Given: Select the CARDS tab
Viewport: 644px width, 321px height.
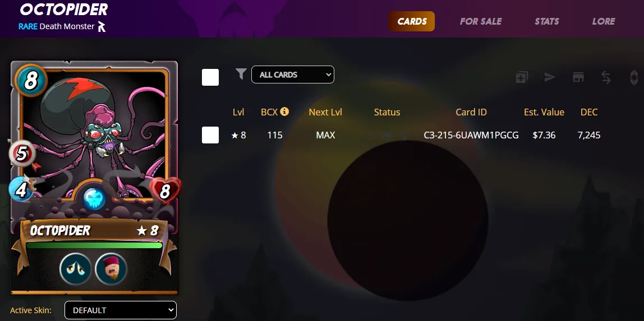Looking at the screenshot, I should [412, 21].
